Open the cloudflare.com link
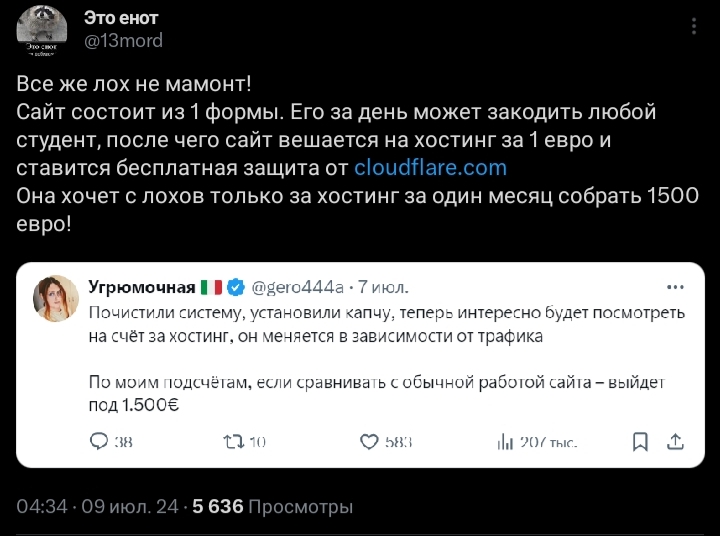 pyautogui.click(x=430, y=167)
